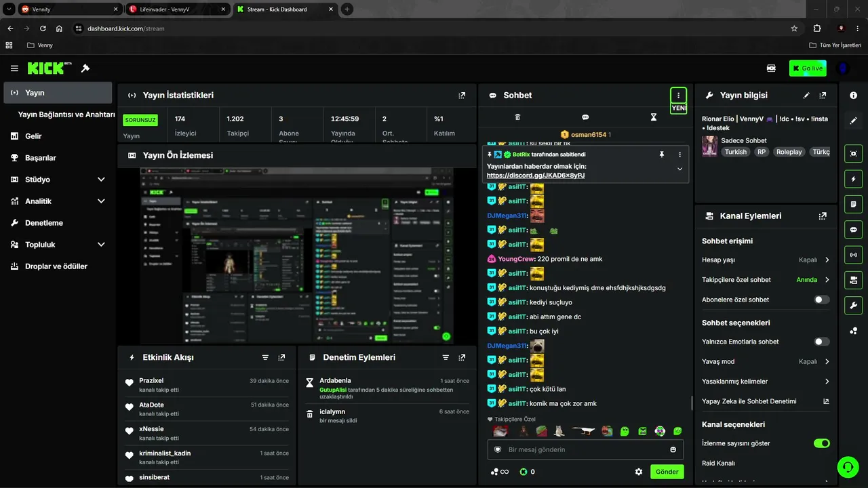Select Yayın in the sidebar
This screenshot has width=868, height=488.
click(58, 93)
